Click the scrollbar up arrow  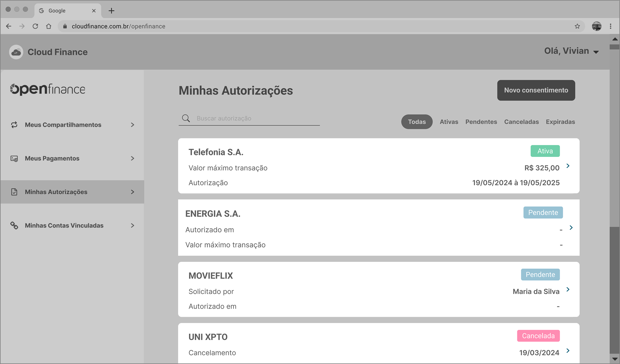pyautogui.click(x=615, y=39)
